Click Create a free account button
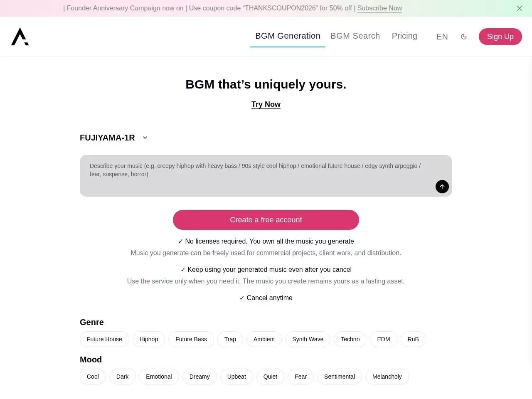Screen dimensions: 532x399 [x=266, y=220]
